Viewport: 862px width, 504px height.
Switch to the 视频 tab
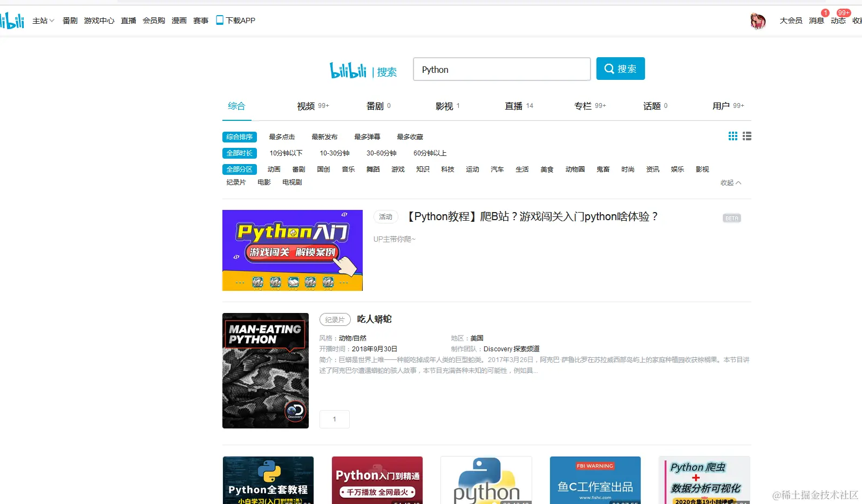[x=313, y=106]
